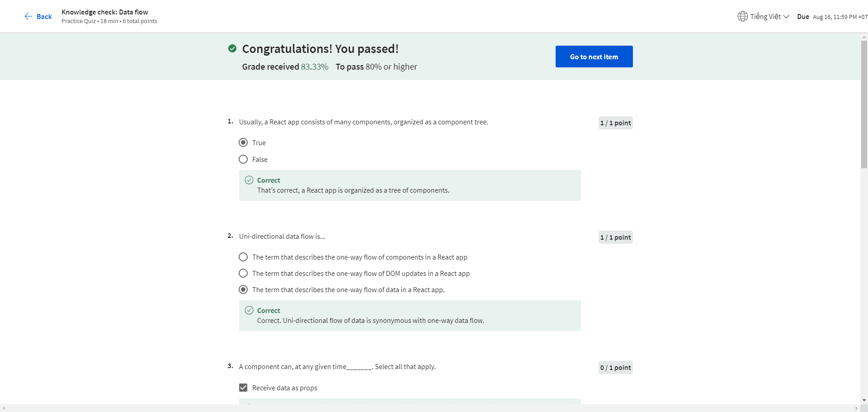Screen dimensions: 868x412
Task: Toggle the Receive data as props checkbox
Action: pos(243,388)
